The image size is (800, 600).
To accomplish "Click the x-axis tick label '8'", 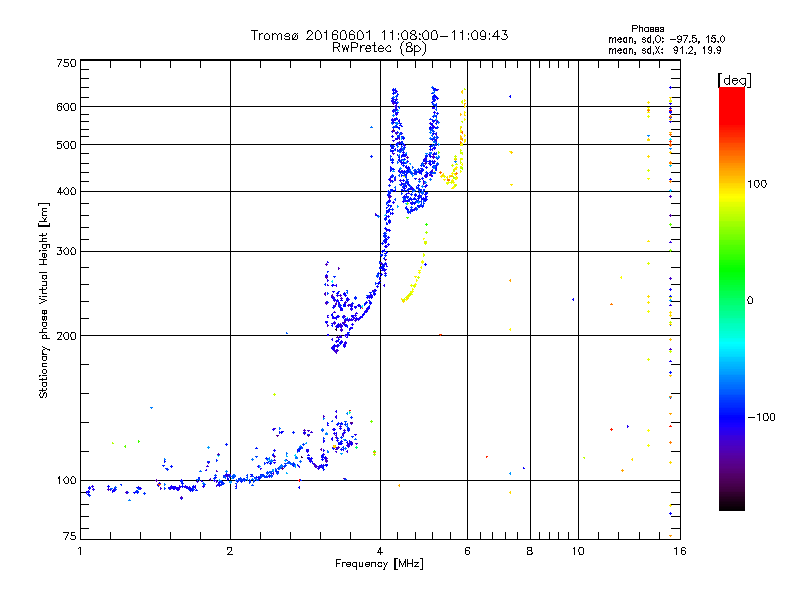I will click(530, 551).
